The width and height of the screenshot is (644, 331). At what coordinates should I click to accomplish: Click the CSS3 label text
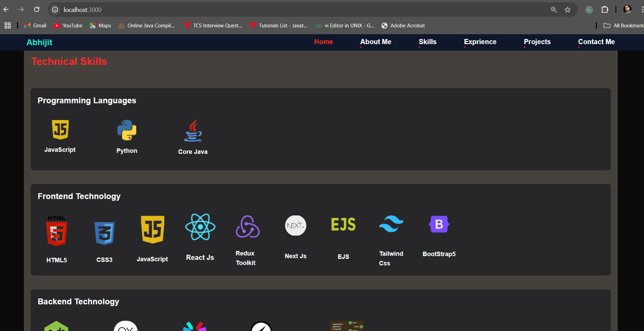(x=104, y=260)
